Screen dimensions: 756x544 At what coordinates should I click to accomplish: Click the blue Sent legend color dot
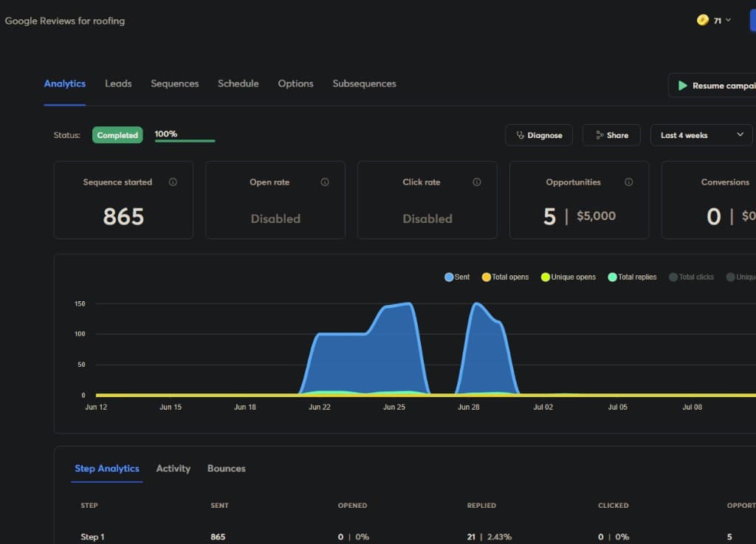449,277
